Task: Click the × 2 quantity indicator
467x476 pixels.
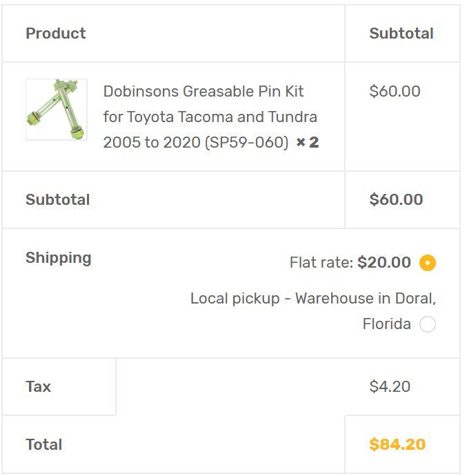Action: click(x=308, y=142)
